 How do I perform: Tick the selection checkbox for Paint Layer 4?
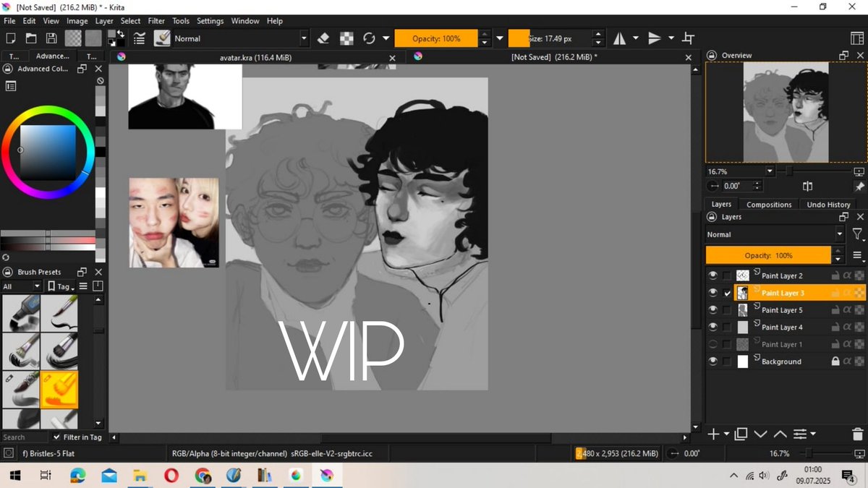(x=727, y=328)
